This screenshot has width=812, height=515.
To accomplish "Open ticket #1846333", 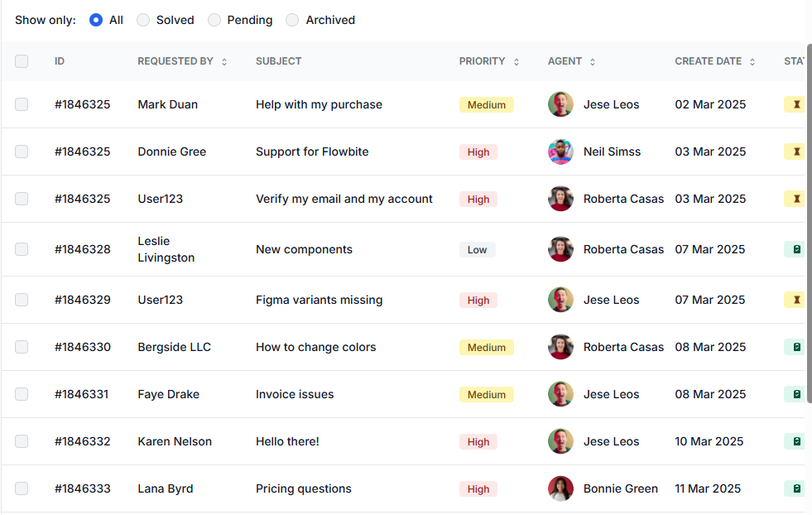I will tap(83, 489).
